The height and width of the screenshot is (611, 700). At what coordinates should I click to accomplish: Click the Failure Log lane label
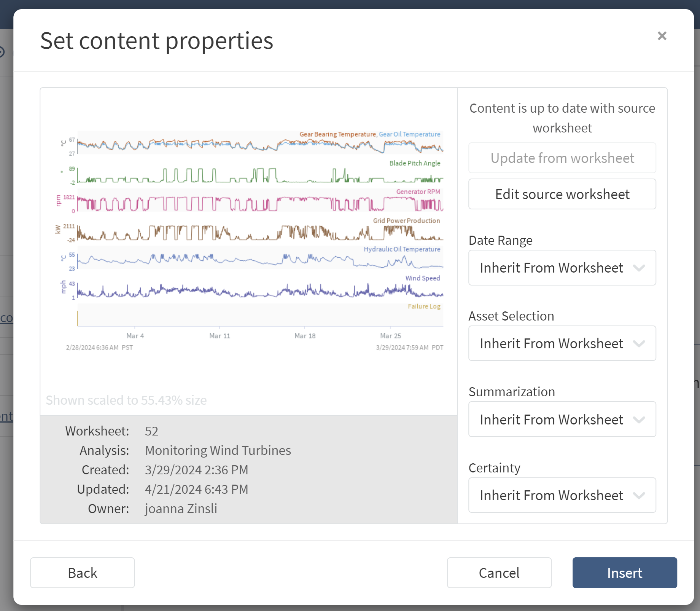pos(424,306)
